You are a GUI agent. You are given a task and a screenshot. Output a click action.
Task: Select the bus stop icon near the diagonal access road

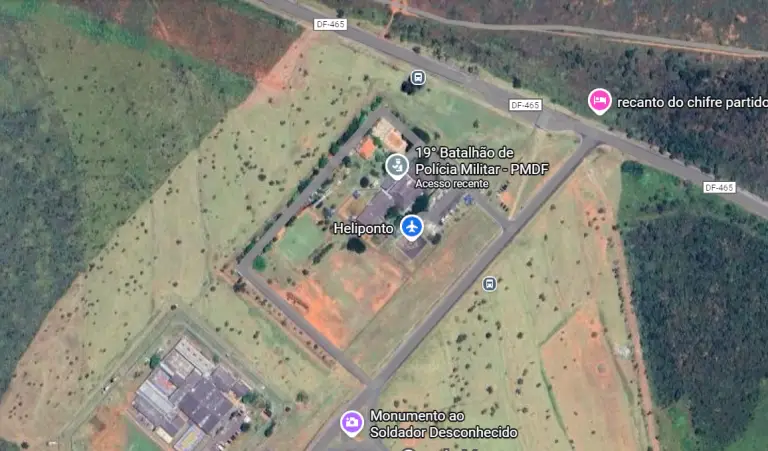[x=489, y=284]
